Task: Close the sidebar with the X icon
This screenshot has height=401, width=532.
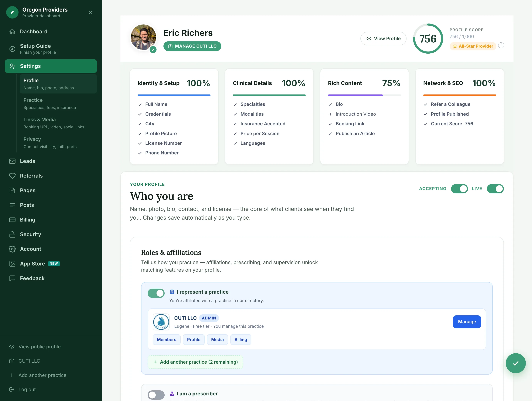Action: (90, 12)
